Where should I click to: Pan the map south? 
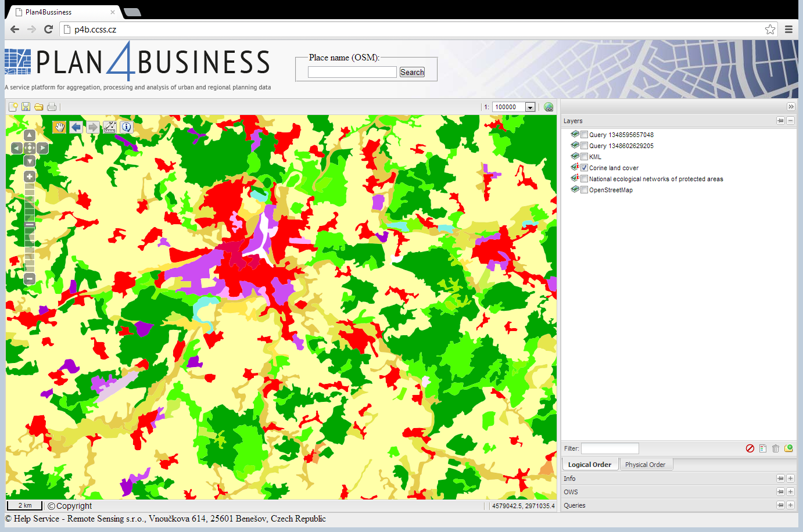30,161
